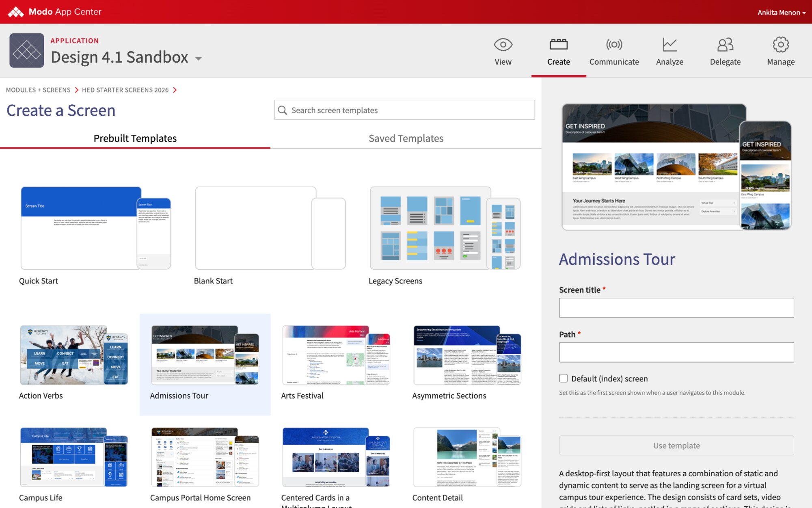
Task: Select the Admissions Tour template thumbnail
Action: click(205, 355)
